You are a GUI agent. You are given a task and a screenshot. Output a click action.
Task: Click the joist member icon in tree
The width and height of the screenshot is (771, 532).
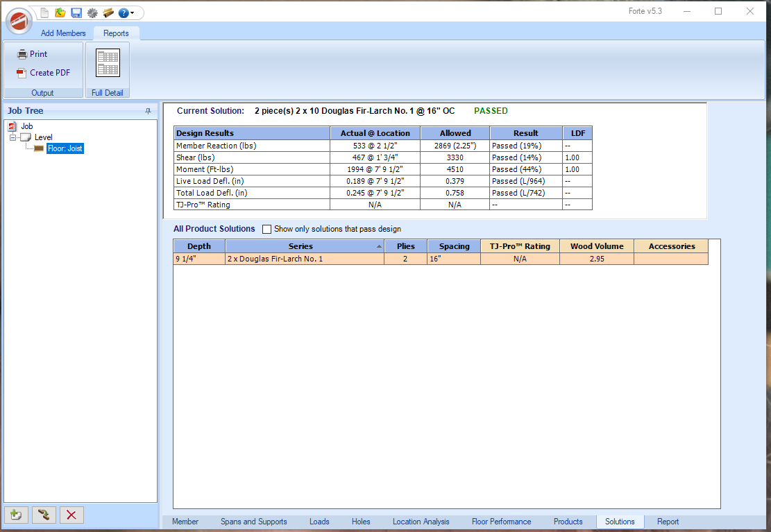point(39,148)
